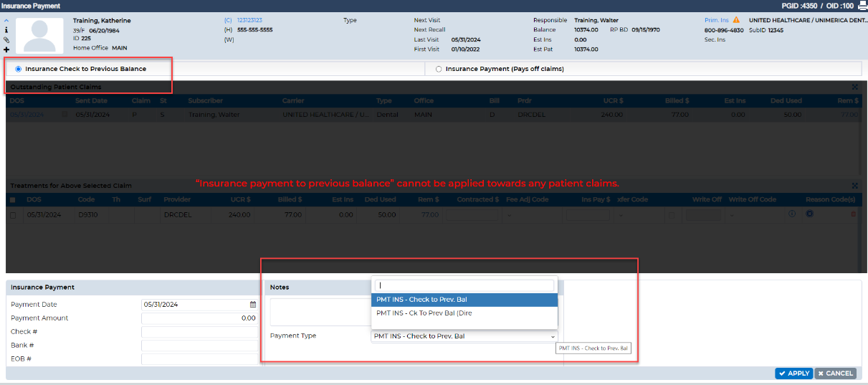Click the Rem $ 77.00 link in claims row

[x=849, y=114]
